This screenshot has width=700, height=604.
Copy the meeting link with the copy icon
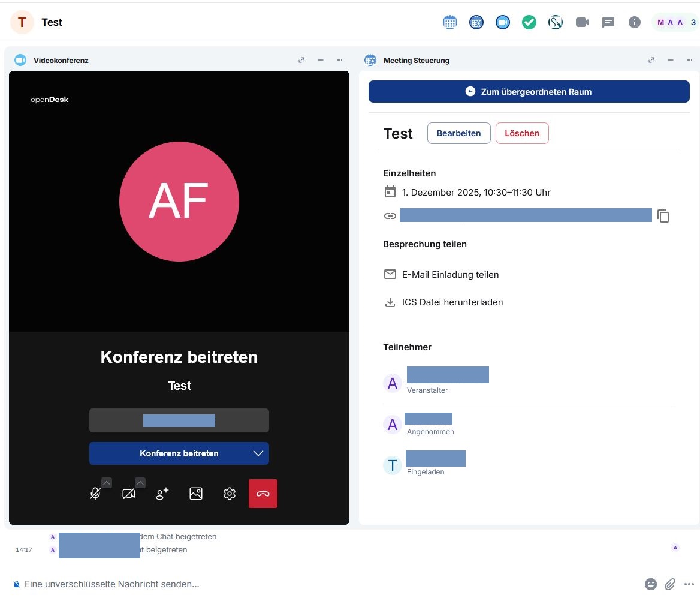663,216
